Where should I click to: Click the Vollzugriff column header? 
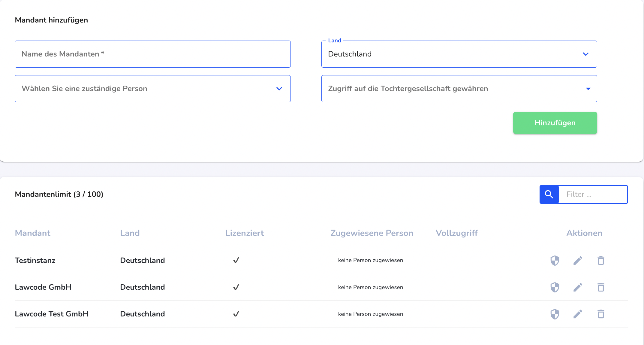coord(457,233)
